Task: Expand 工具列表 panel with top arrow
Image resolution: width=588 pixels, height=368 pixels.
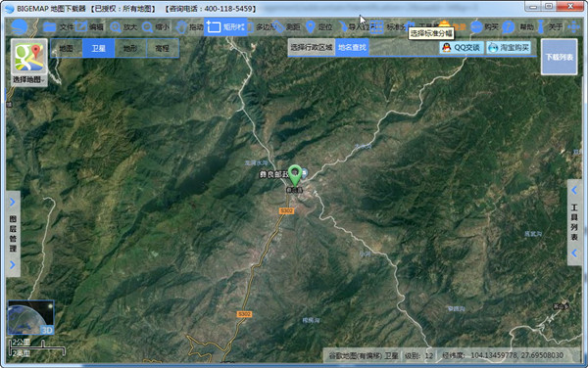Action: click(x=574, y=190)
